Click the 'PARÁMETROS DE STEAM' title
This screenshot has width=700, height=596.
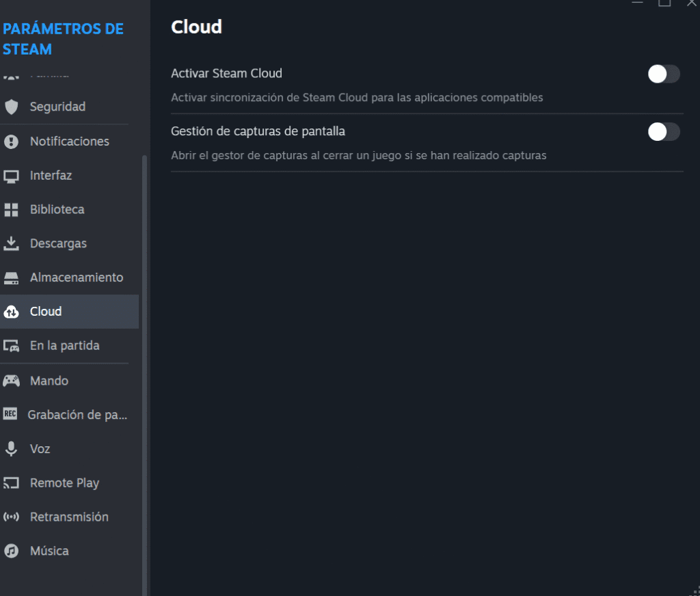(x=63, y=39)
